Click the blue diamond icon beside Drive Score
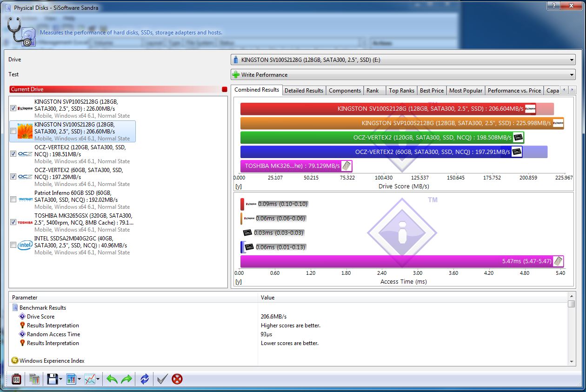Viewport: 586px width, 392px height. click(22, 317)
